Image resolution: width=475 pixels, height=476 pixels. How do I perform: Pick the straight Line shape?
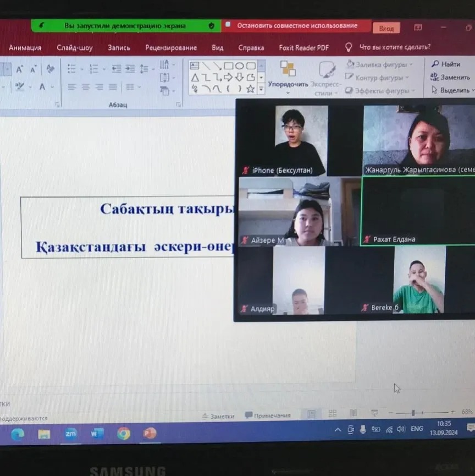206,65
